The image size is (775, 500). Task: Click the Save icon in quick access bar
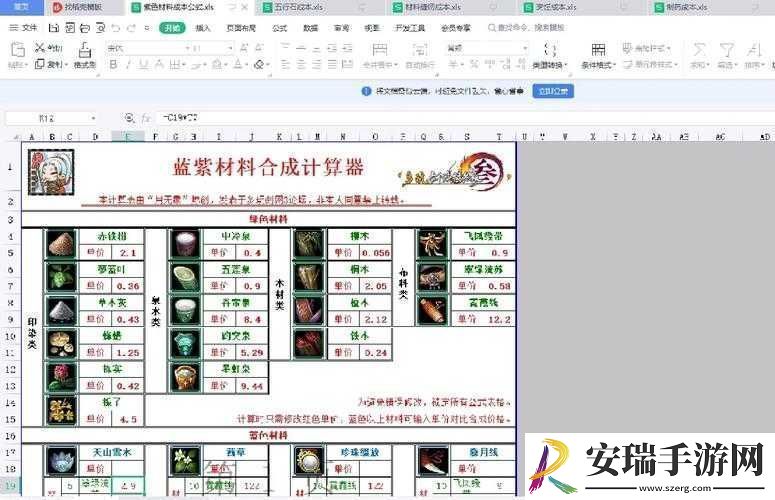[x=54, y=28]
